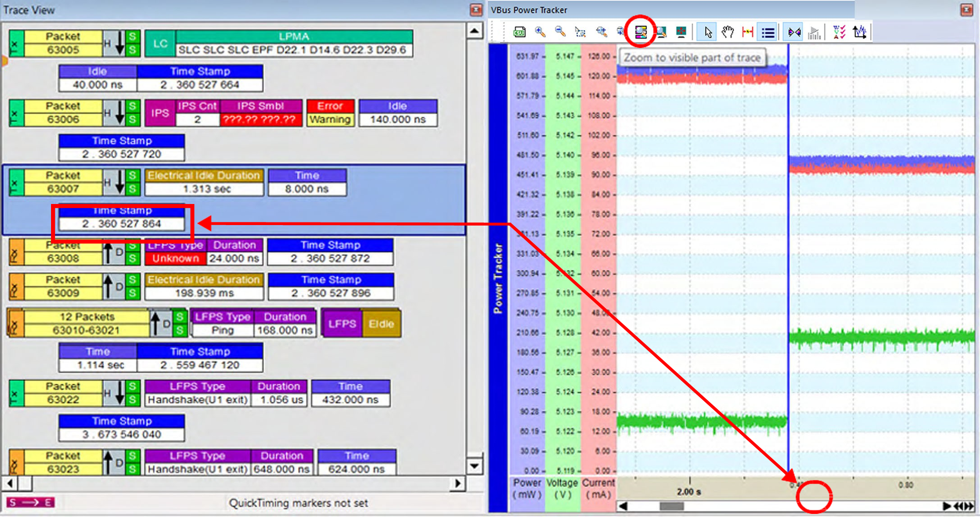Select the red time measurement marker tool
This screenshot has height=517, width=980.
coord(748,32)
